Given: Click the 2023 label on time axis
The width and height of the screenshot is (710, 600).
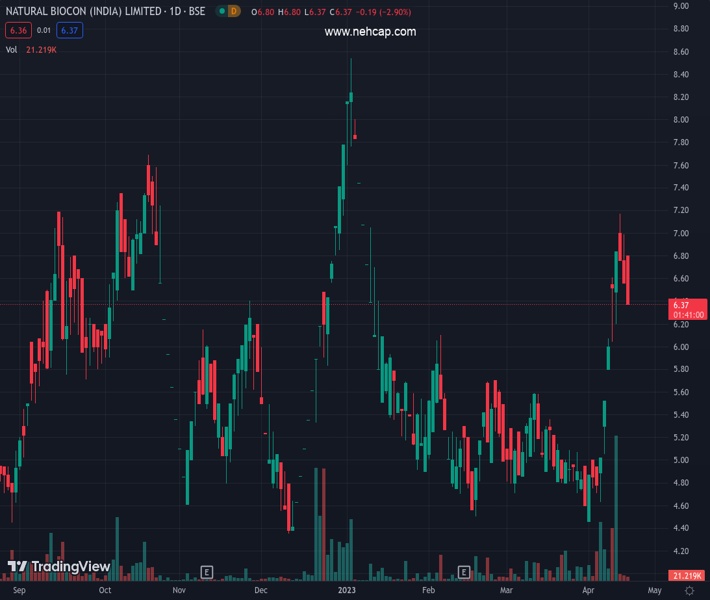Looking at the screenshot, I should [347, 591].
